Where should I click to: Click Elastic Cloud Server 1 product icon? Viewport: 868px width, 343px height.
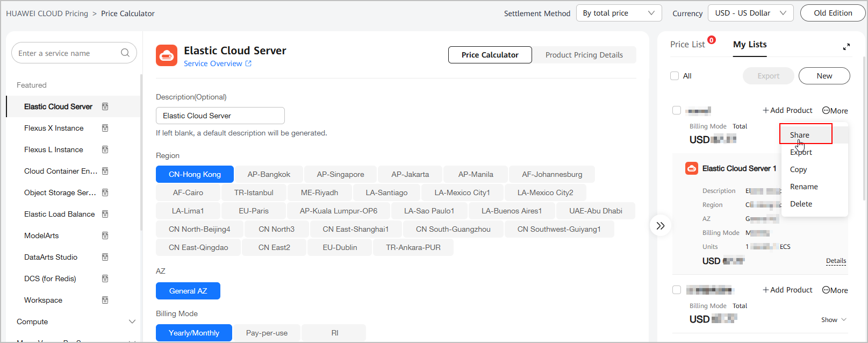tap(691, 168)
